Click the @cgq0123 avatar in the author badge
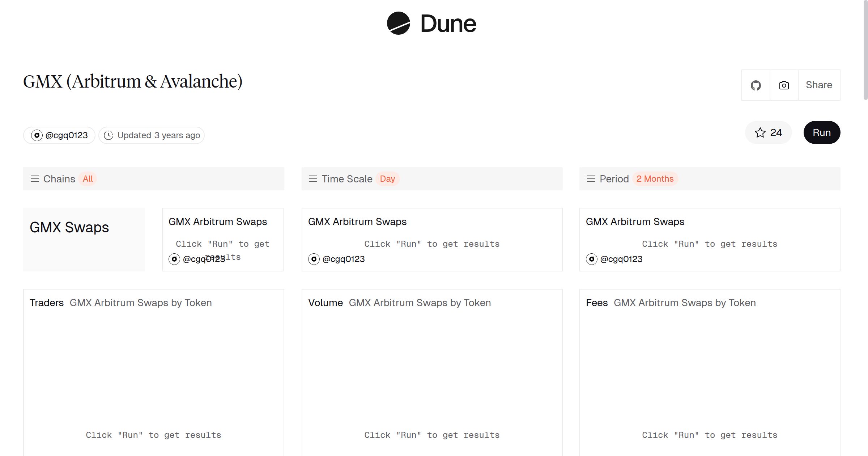This screenshot has height=456, width=868. 37,135
